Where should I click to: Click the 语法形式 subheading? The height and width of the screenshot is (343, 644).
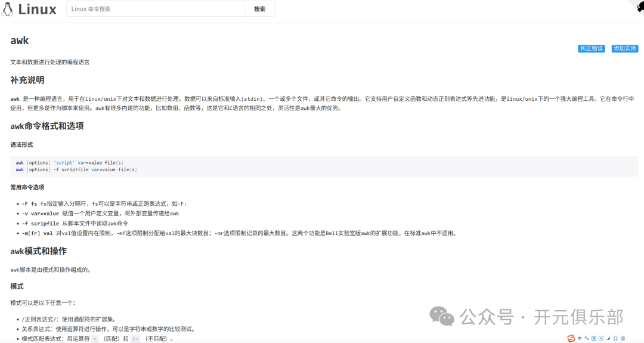click(21, 144)
